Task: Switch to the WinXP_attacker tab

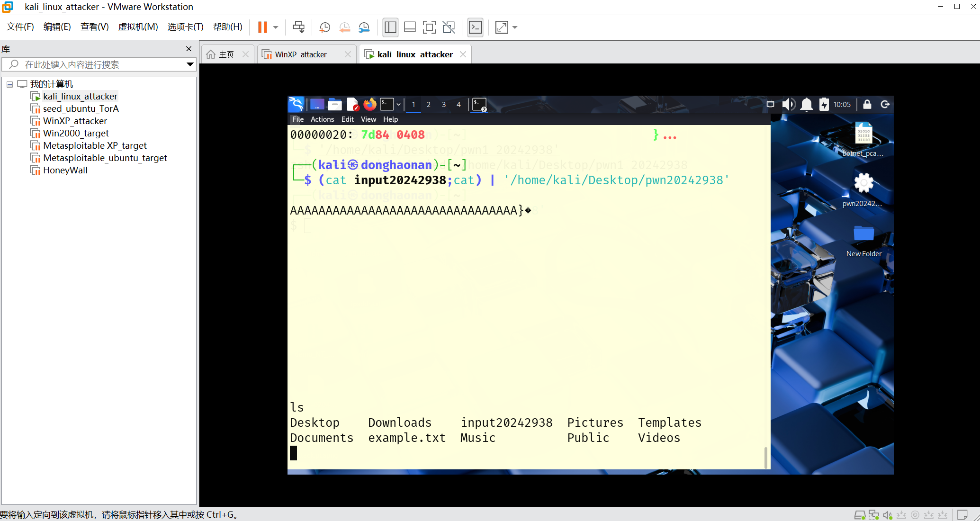Action: tap(301, 54)
